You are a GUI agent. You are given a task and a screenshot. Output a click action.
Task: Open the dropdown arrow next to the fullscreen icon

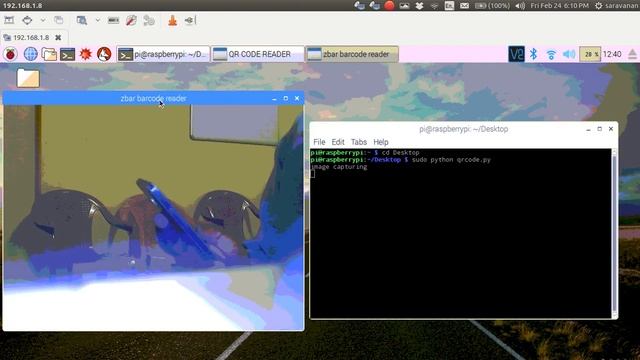[x=42, y=20]
